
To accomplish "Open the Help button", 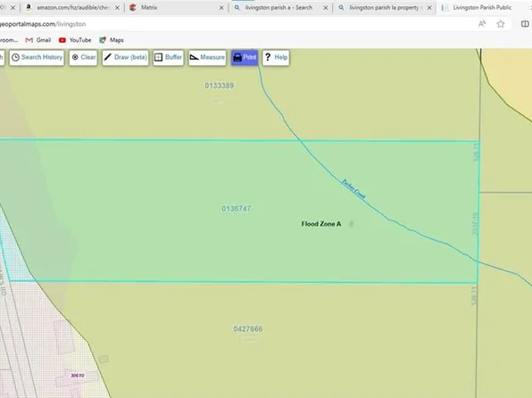I will (276, 57).
